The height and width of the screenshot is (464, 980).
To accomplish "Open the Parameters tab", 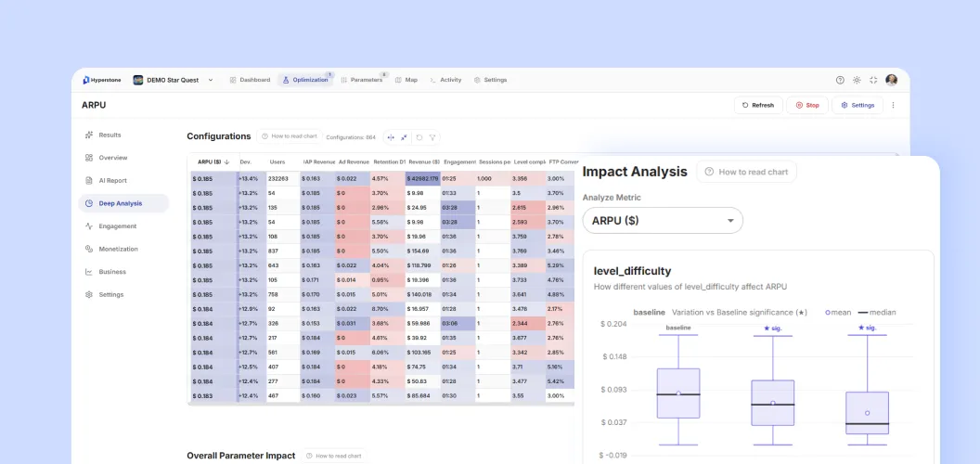I will (361, 80).
